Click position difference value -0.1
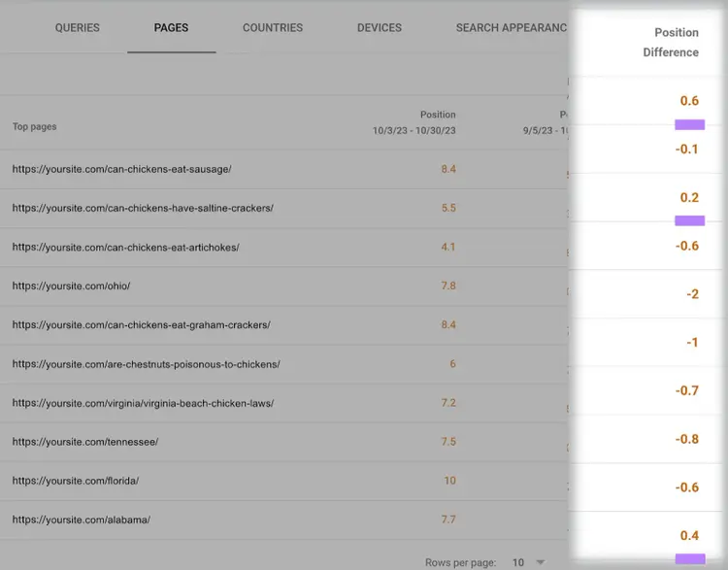The width and height of the screenshot is (728, 570). 686,150
